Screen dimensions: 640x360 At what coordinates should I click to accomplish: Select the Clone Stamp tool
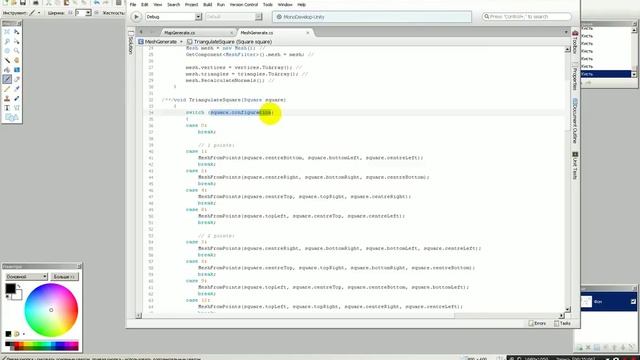7,98
